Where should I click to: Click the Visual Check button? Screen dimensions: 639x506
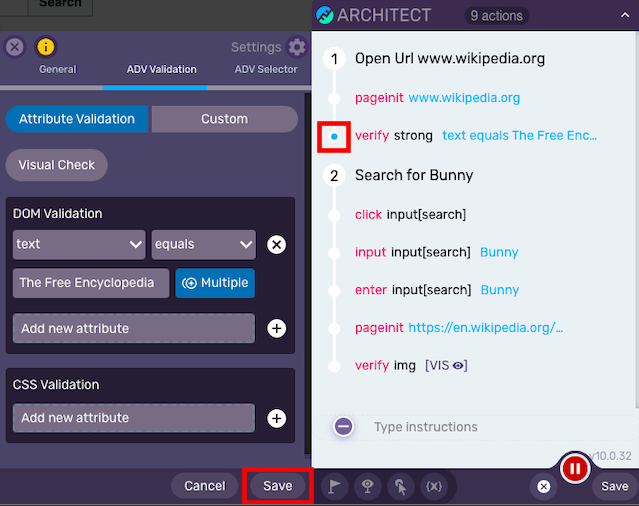point(57,165)
